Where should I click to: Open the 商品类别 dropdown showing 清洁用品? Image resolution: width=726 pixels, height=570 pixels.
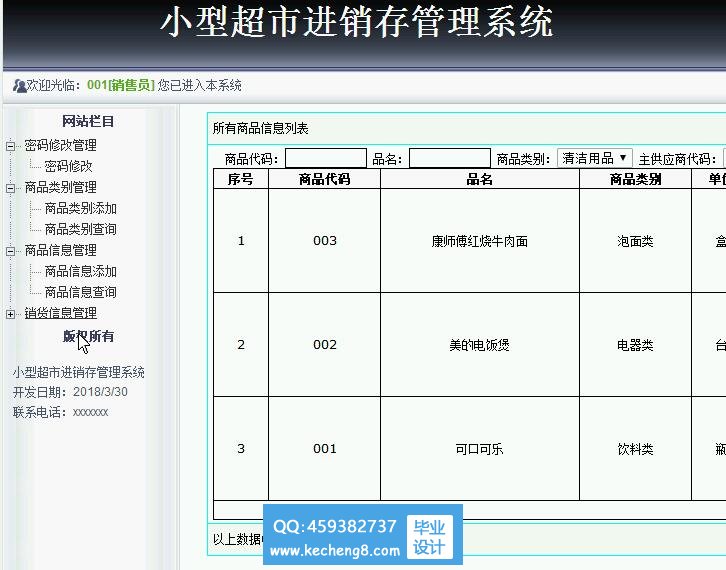595,158
